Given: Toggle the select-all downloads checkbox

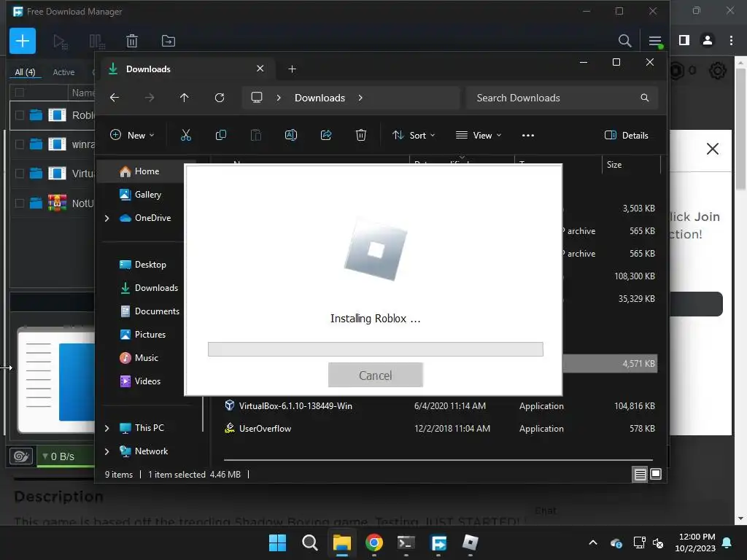Looking at the screenshot, I should point(20,93).
